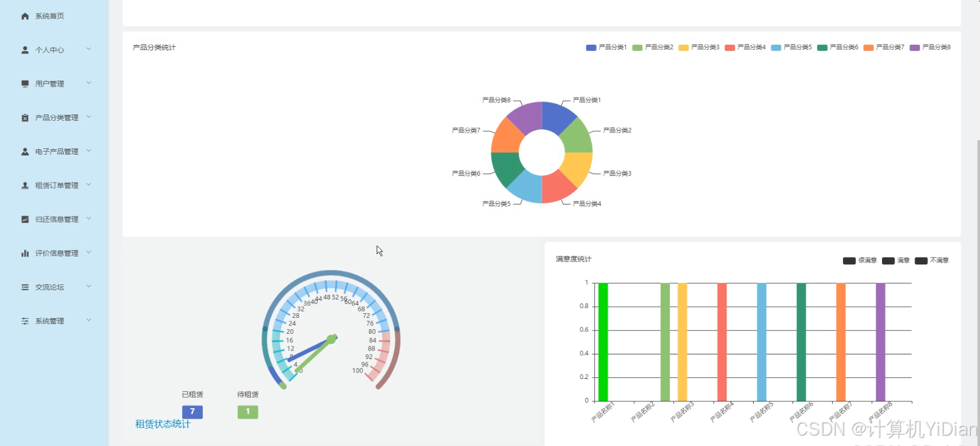Image resolution: width=980 pixels, height=446 pixels.
Task: Toggle 产品分类3 legend entry
Action: (x=699, y=48)
